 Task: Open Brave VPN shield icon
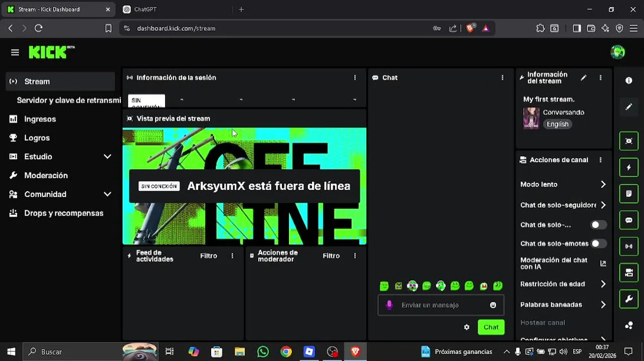[619, 28]
